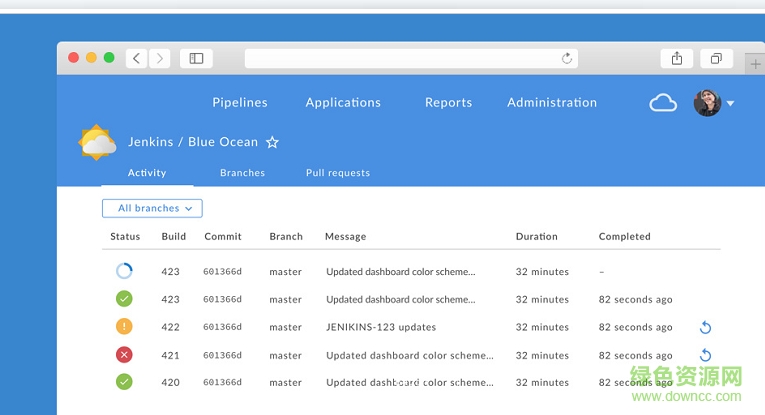Rerun build 421 with the replay icon
Viewport: 765px width, 415px height.
(705, 355)
